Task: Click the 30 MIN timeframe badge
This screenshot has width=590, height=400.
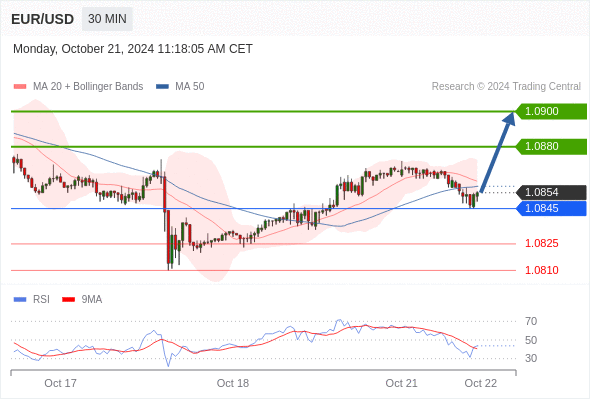Action: point(107,19)
